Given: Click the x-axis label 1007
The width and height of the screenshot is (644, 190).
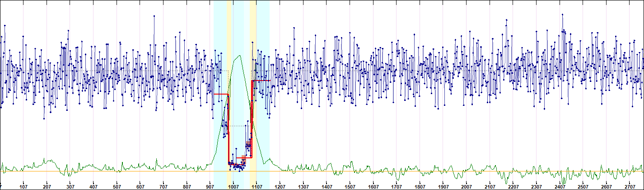Looking at the screenshot, I should (x=233, y=186).
